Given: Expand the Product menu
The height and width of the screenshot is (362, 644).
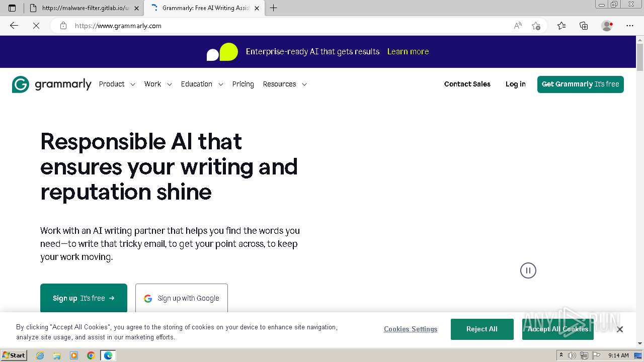Looking at the screenshot, I should point(117,84).
